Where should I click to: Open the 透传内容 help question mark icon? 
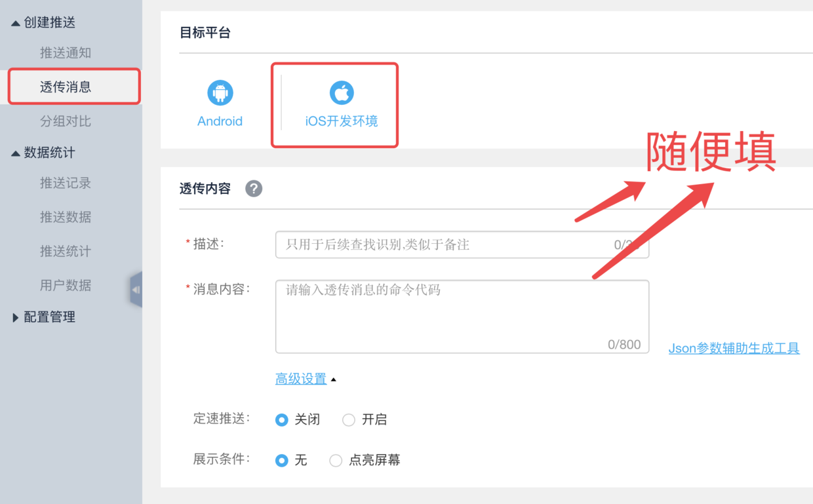pos(253,189)
